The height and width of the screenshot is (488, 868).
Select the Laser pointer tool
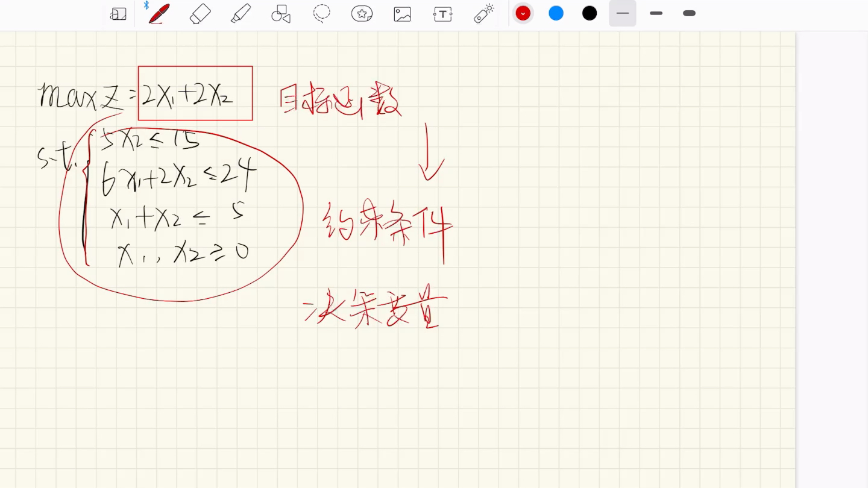(484, 13)
